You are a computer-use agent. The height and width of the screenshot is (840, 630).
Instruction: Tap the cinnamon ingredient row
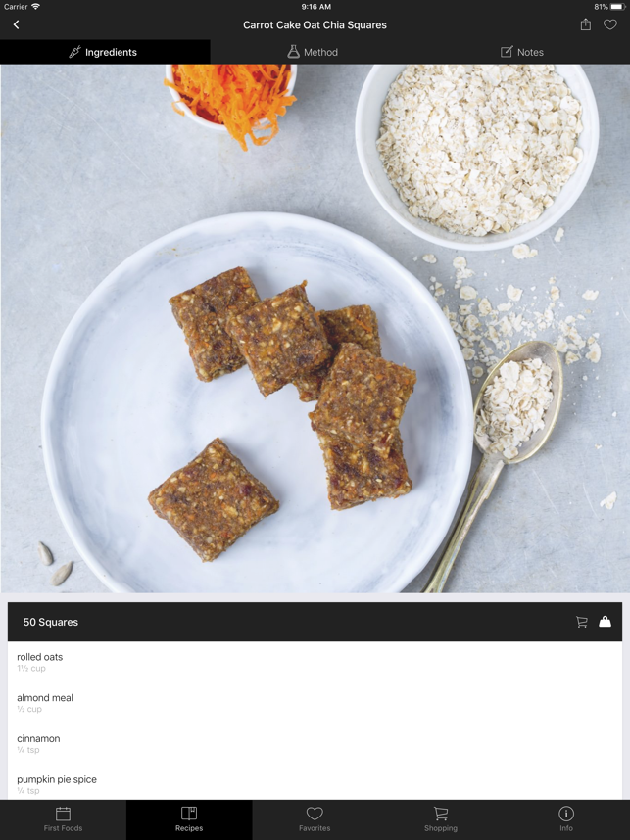coord(315,744)
